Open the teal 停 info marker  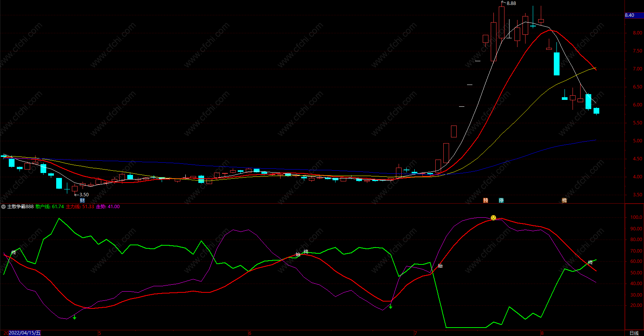(501, 201)
